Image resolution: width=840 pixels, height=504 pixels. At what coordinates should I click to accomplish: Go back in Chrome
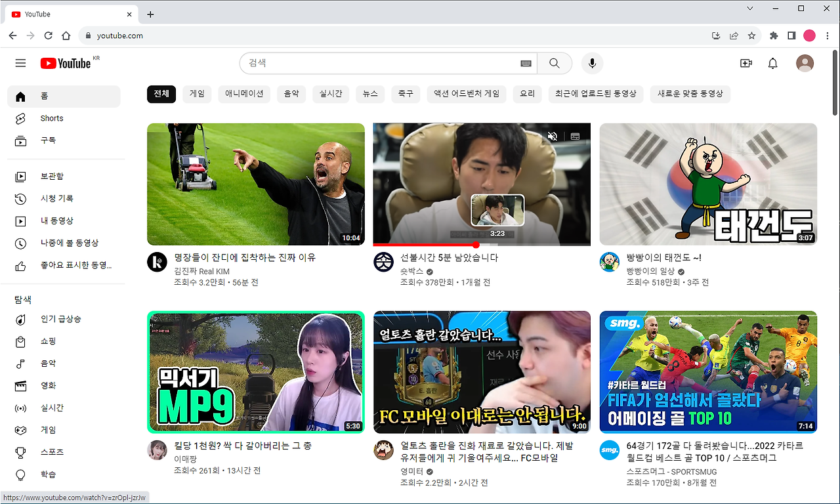click(x=12, y=35)
